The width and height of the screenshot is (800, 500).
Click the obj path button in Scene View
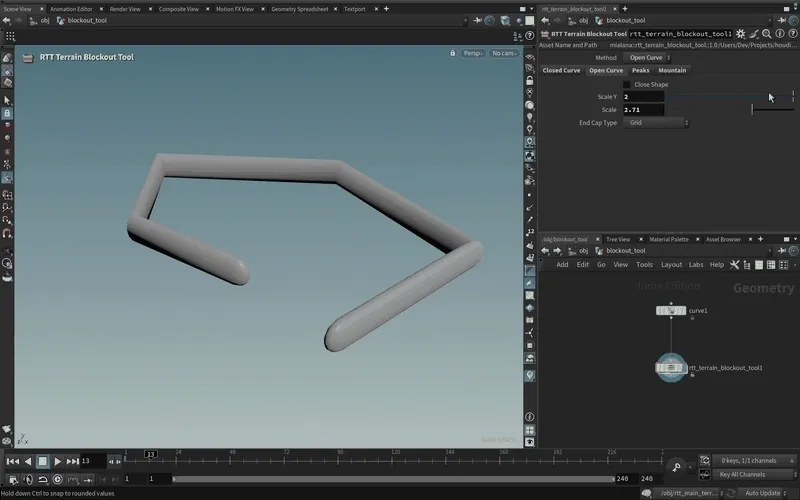coord(40,20)
